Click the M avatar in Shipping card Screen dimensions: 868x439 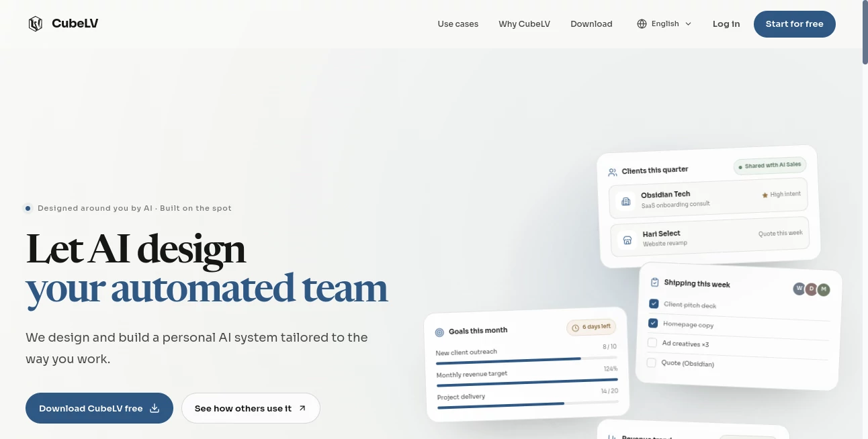click(824, 290)
